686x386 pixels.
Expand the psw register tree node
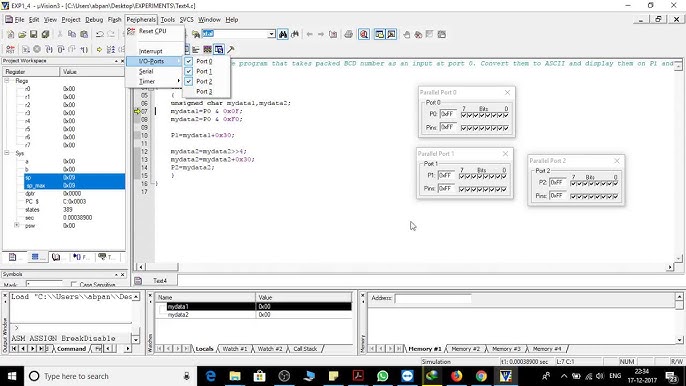tap(17, 225)
